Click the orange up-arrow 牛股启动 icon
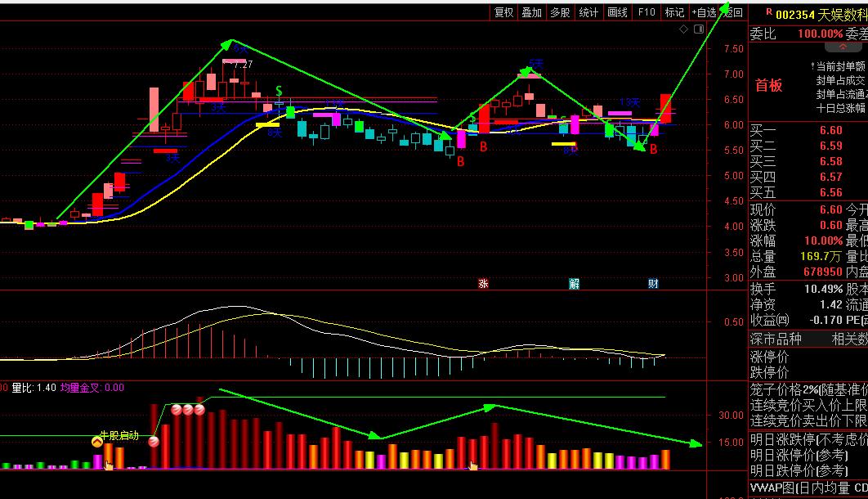Viewport: 868px width, 499px height. click(x=97, y=442)
